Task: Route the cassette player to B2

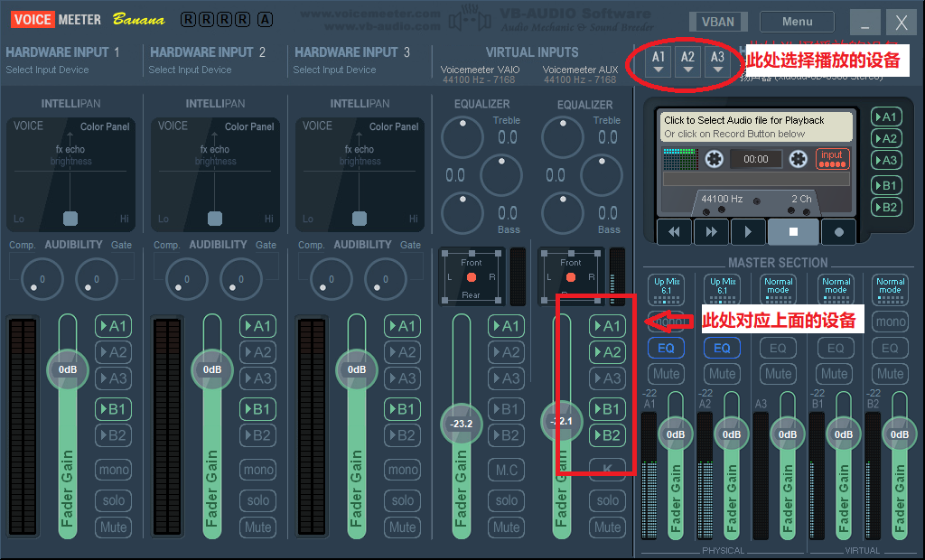Action: click(886, 207)
